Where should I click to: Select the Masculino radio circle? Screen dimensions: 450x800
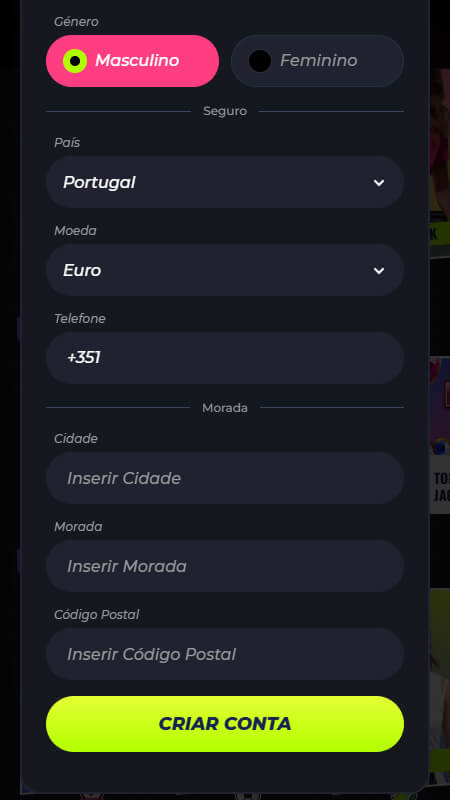75,61
